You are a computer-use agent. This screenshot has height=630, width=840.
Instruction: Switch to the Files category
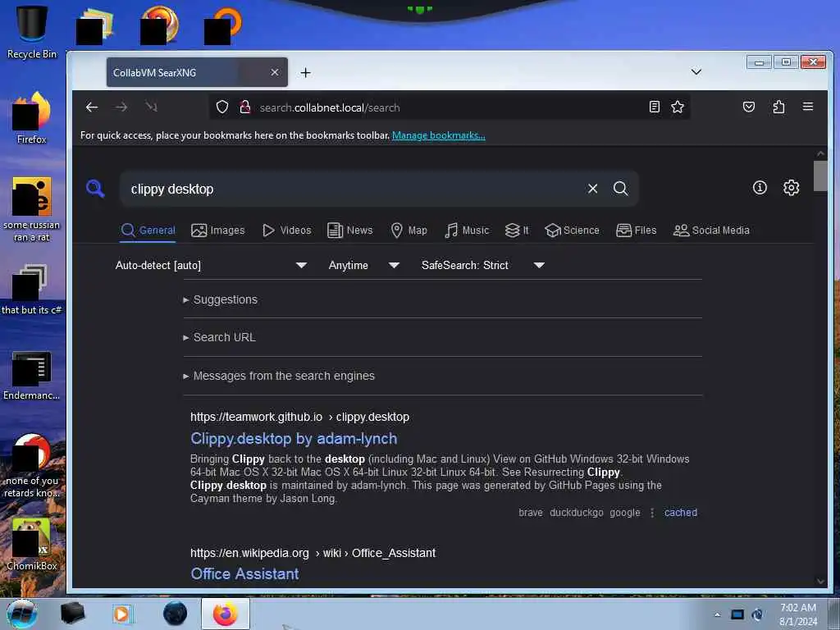[x=636, y=231]
